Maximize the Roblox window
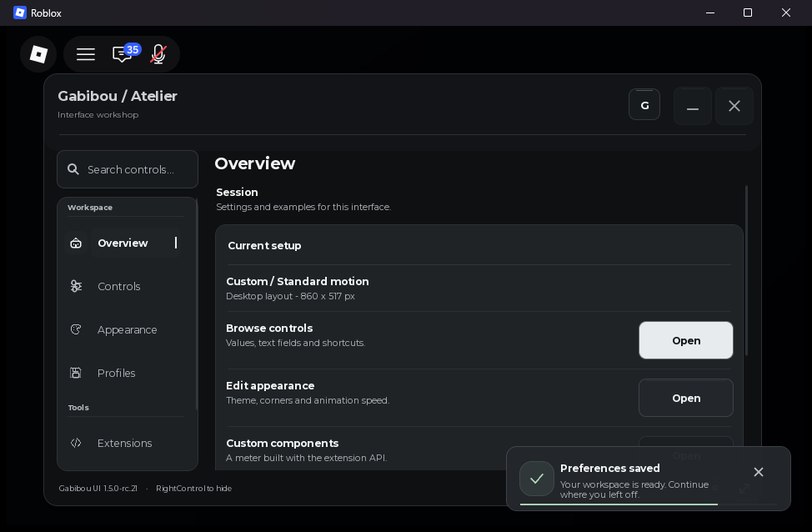Image resolution: width=812 pixels, height=532 pixels. coord(747,13)
